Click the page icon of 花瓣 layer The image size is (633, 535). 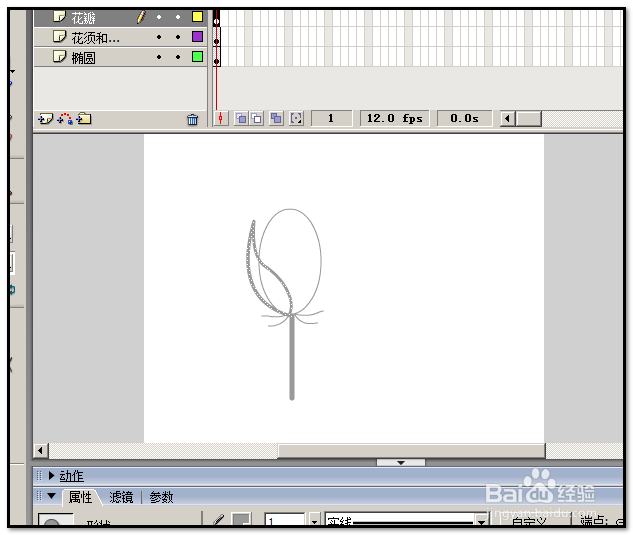[x=59, y=17]
